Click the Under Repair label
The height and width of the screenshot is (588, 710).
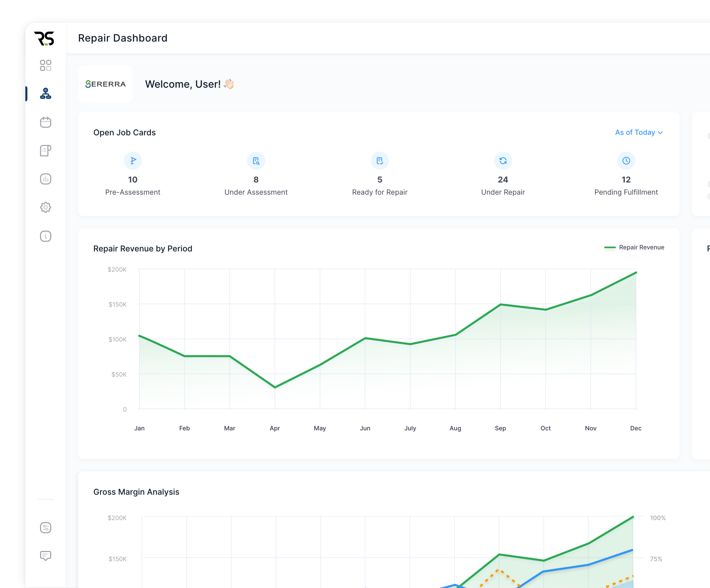coord(503,192)
